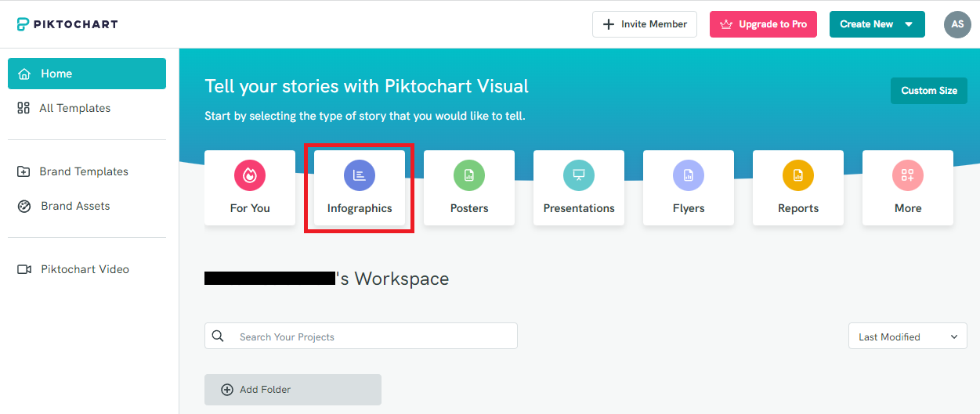Click the plus circle icon on Add Folder

tap(227, 390)
